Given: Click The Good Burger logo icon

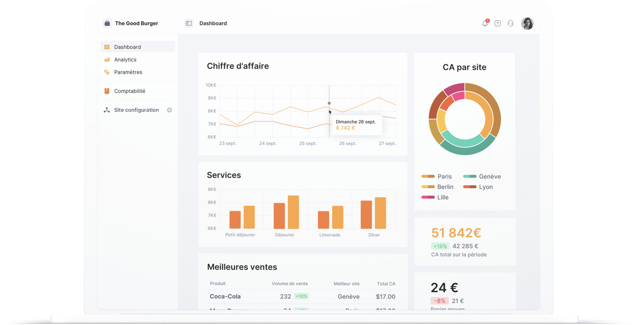Looking at the screenshot, I should [x=107, y=23].
